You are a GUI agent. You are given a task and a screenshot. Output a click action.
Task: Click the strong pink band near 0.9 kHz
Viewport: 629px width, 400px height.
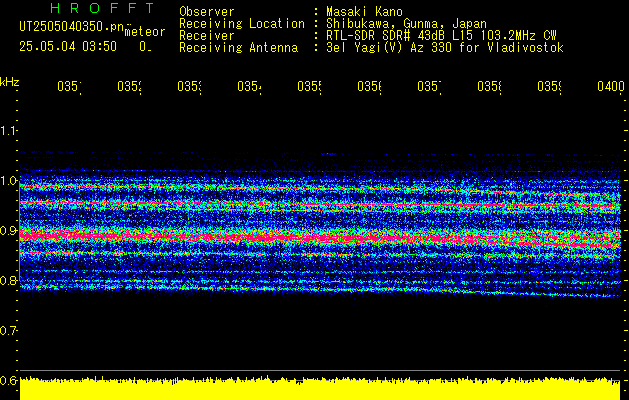click(x=320, y=238)
